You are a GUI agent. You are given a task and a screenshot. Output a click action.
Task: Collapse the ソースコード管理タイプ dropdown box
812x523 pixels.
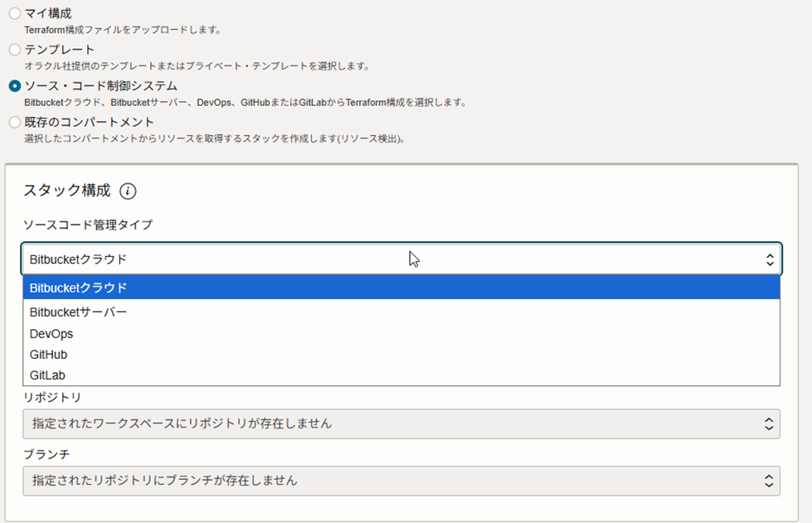click(x=401, y=259)
